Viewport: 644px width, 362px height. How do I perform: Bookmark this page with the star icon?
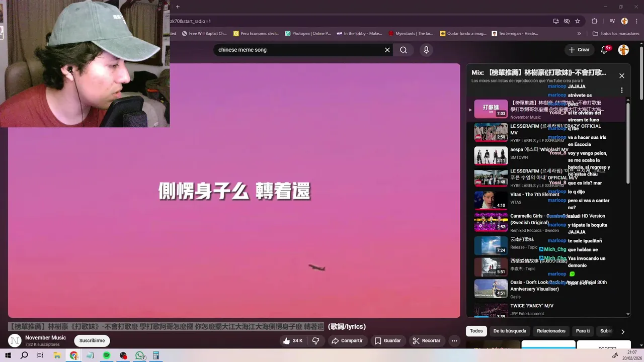pyautogui.click(x=578, y=21)
